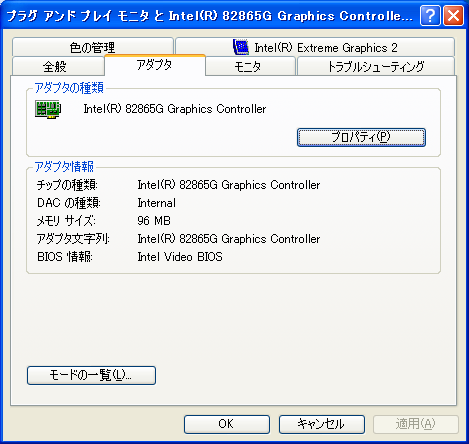Screen dimensions: 469x444
Task: Go to the トラブルシューティング tab
Action: [x=376, y=66]
